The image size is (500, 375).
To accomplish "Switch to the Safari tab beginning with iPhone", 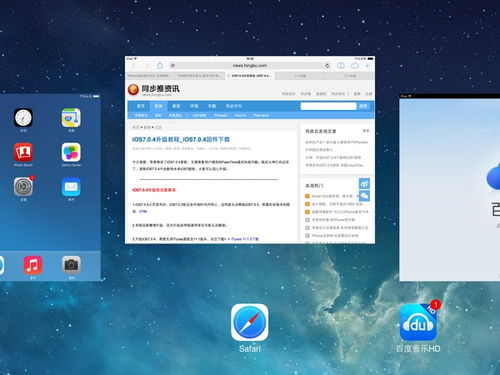I will point(150,76).
